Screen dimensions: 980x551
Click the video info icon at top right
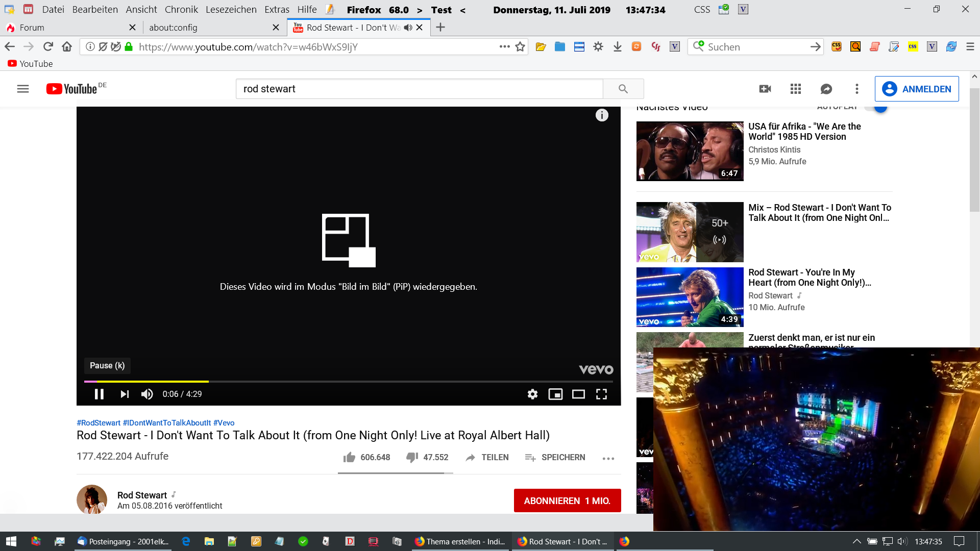[602, 115]
